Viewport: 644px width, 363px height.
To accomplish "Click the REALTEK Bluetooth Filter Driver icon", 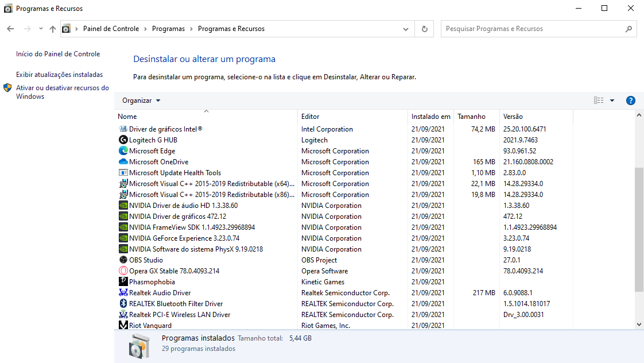I will tap(123, 303).
